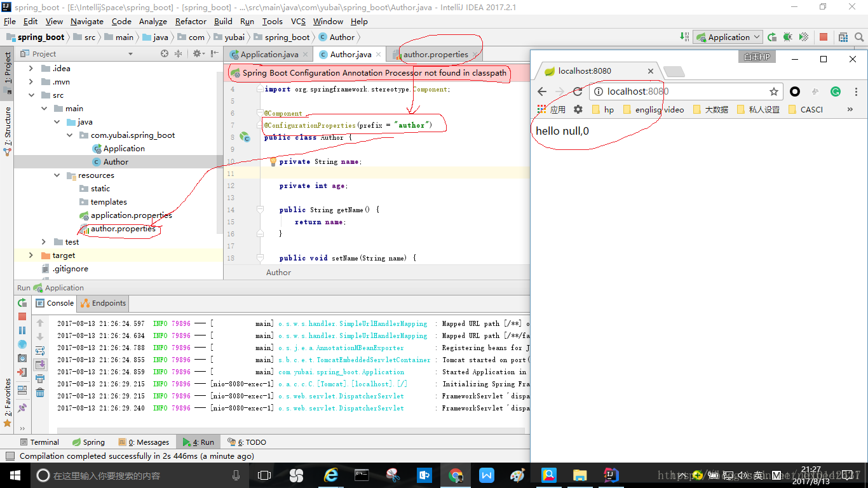Image resolution: width=868 pixels, height=488 pixels.
Task: Open Project panel gear settings
Action: (198, 54)
